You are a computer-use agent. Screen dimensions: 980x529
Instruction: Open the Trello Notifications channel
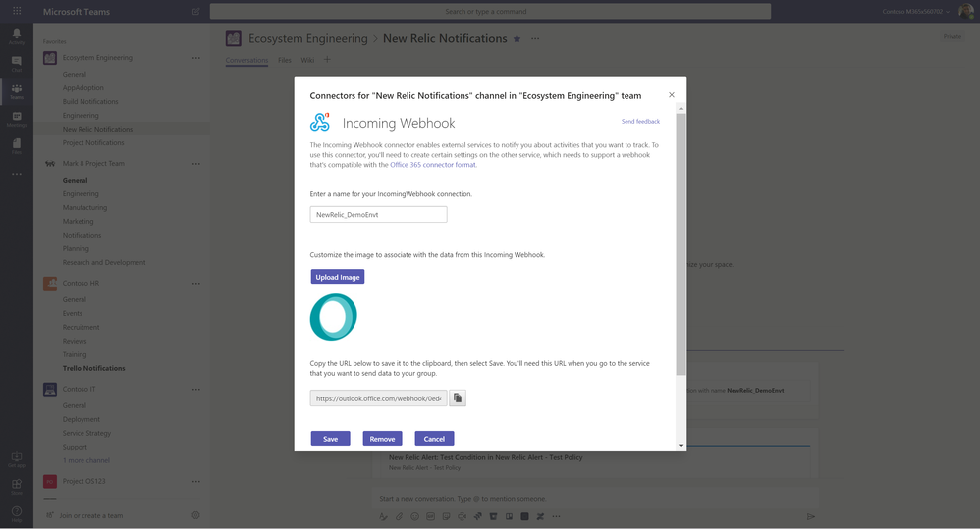coord(93,368)
